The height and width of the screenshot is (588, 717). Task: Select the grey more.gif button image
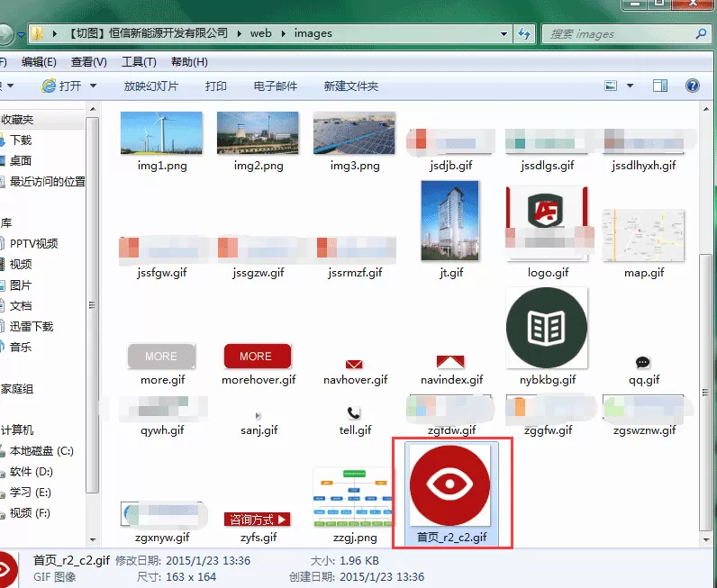[161, 357]
